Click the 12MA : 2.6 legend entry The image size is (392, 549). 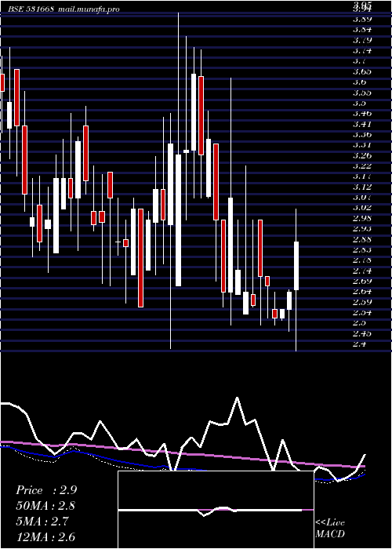(x=45, y=536)
